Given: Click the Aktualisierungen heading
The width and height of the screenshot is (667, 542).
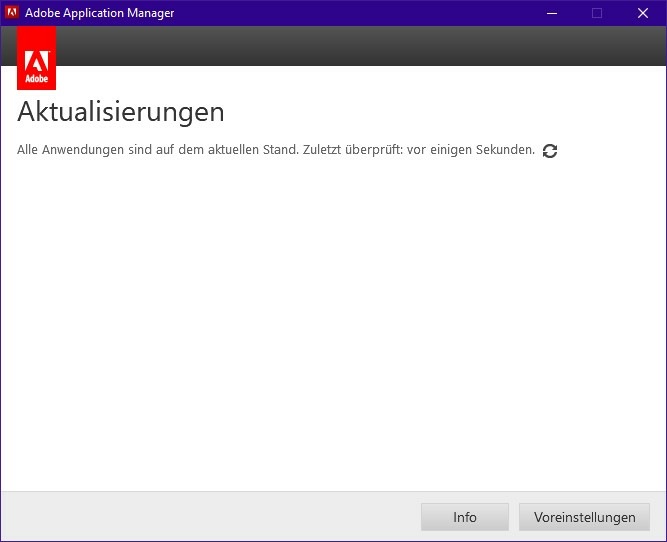Looking at the screenshot, I should coord(121,111).
